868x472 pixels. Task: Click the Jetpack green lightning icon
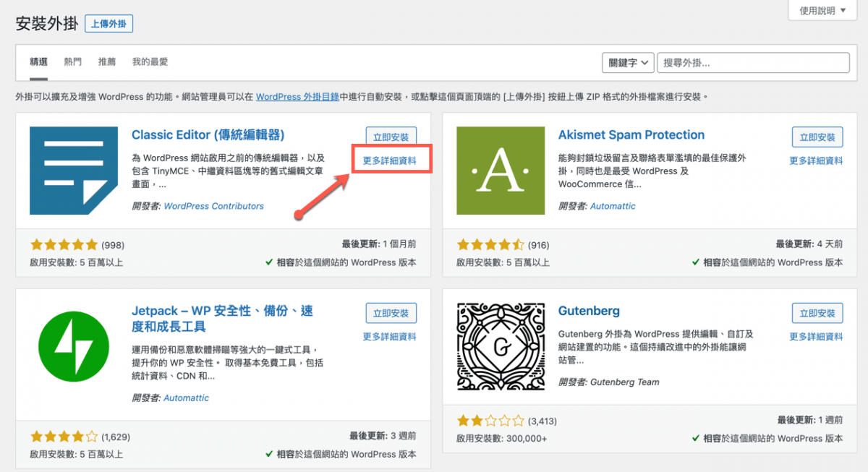74,346
